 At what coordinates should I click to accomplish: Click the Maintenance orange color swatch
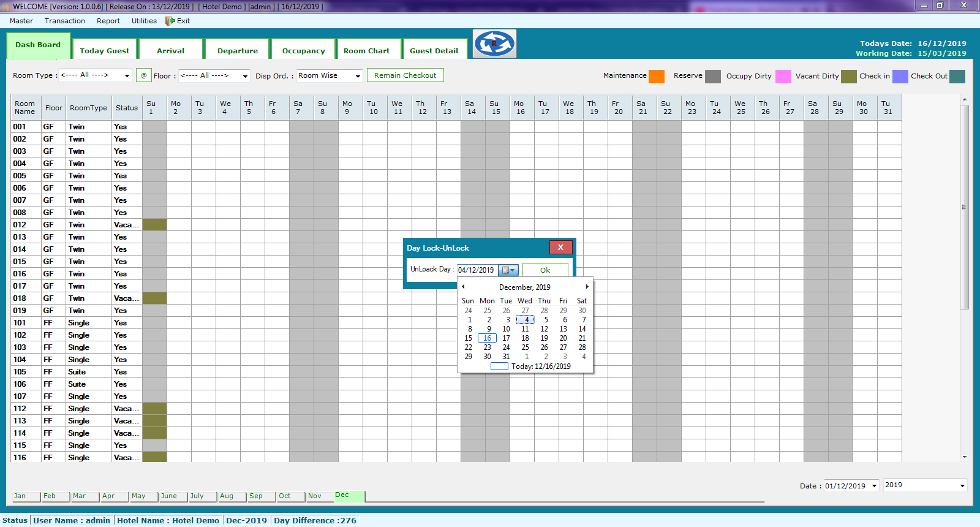(657, 76)
